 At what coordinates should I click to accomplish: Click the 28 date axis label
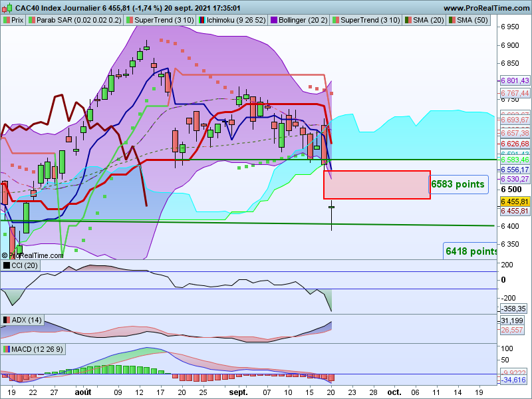373,392
